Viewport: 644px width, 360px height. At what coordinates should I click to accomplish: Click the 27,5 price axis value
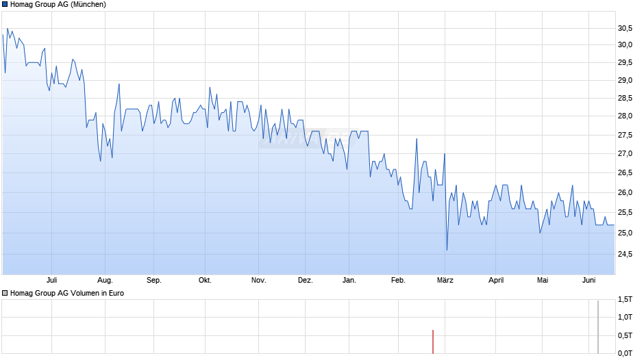(625, 136)
